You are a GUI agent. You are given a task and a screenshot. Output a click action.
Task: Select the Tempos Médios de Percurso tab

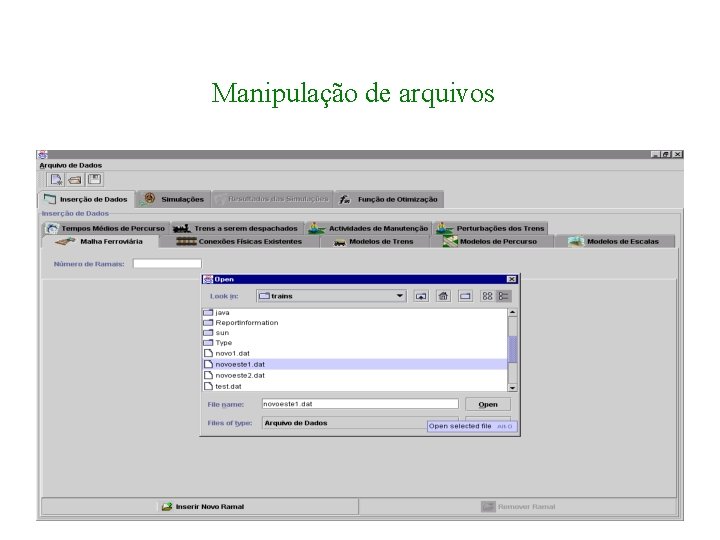click(x=106, y=228)
